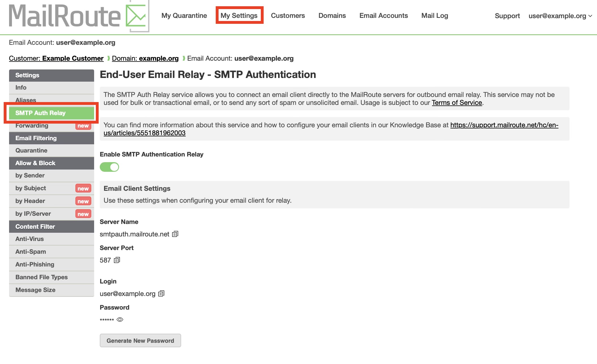Viewport: 597px width, 364px height.
Task: Open the Terms of Service link
Action: (x=456, y=103)
